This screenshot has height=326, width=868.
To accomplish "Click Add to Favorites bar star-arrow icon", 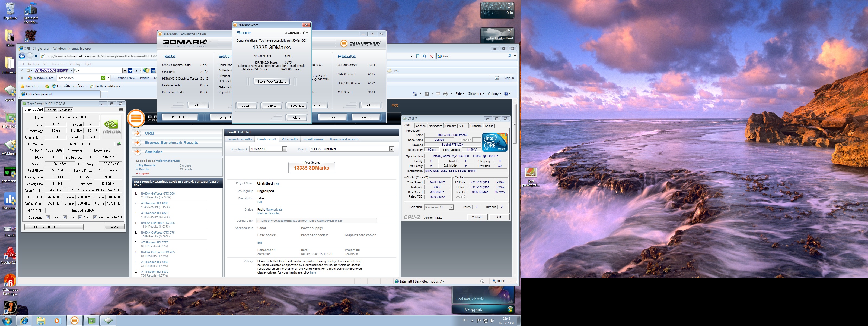I will (x=47, y=86).
